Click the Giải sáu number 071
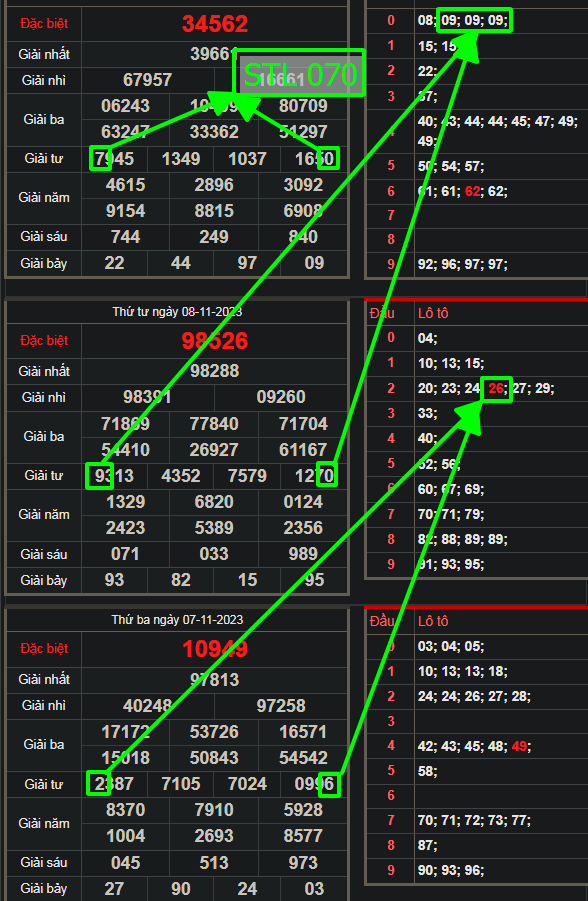This screenshot has height=901, width=588. coord(125,554)
